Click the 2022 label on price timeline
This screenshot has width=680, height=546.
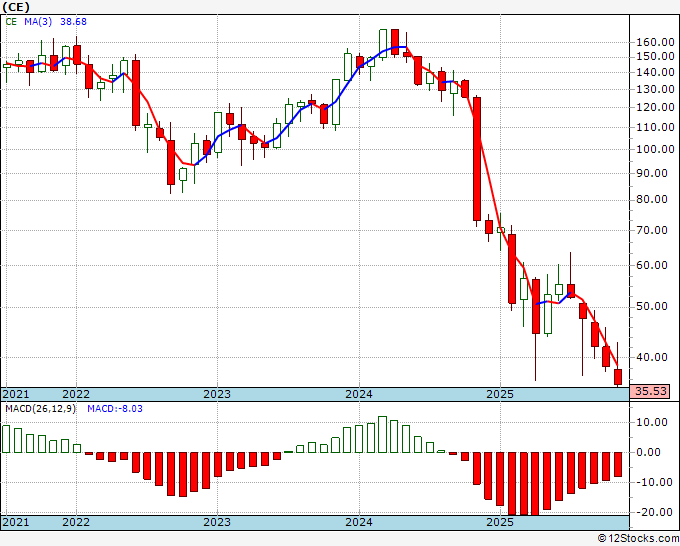(76, 394)
